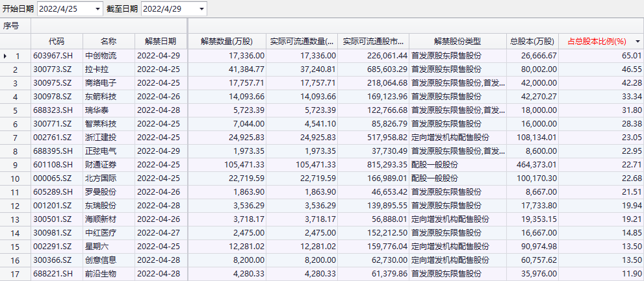
Task: Select stock name 财通证券
Action: [101, 165]
